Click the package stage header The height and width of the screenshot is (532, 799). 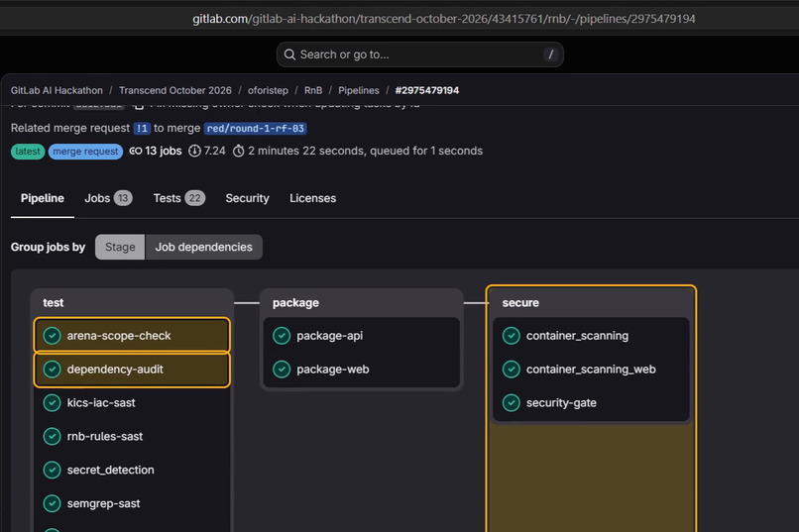295,302
